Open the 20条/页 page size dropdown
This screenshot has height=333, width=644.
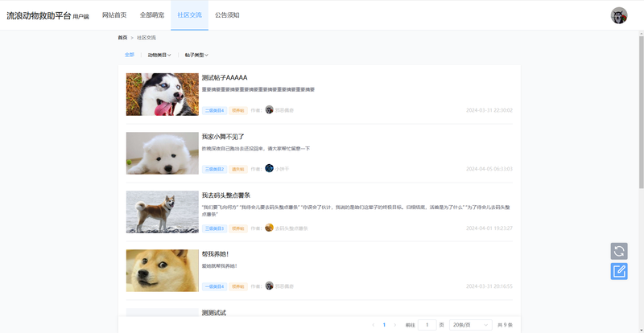click(471, 325)
